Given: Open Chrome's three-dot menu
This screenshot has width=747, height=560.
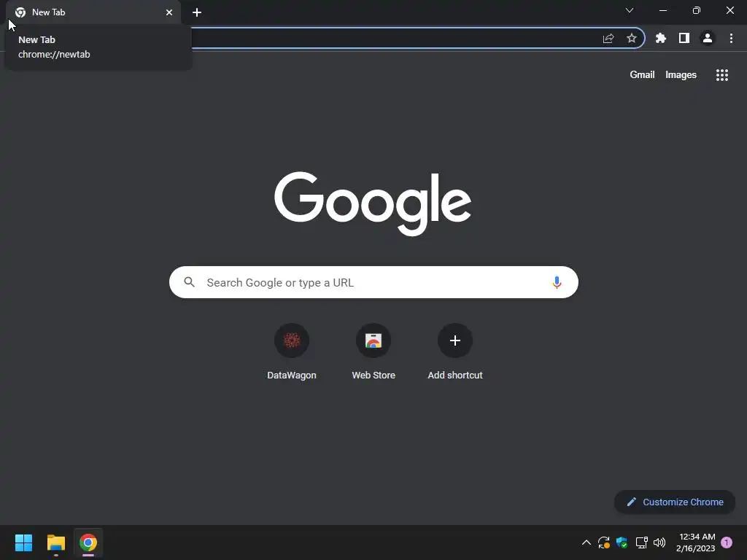Looking at the screenshot, I should click(731, 38).
